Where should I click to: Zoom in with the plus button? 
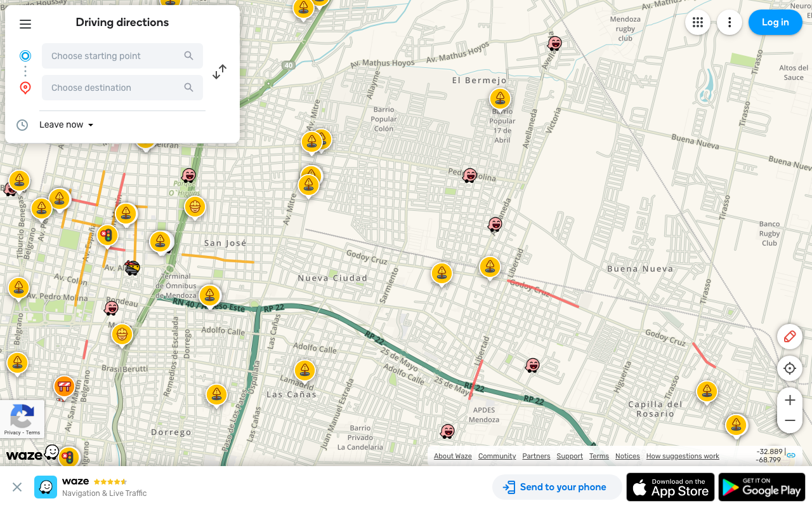(789, 400)
